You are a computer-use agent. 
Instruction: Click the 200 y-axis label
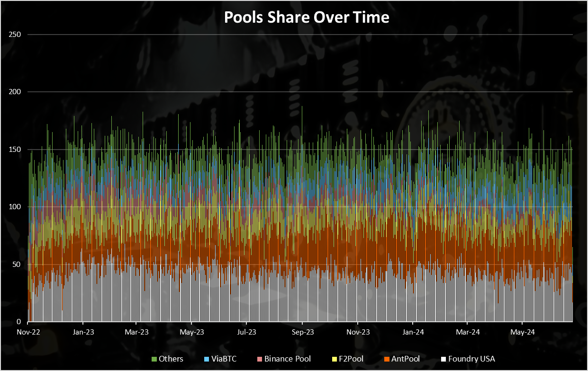[15, 91]
